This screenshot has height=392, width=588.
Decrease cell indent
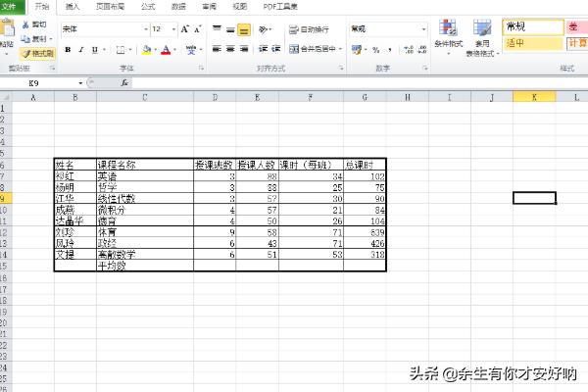(263, 49)
